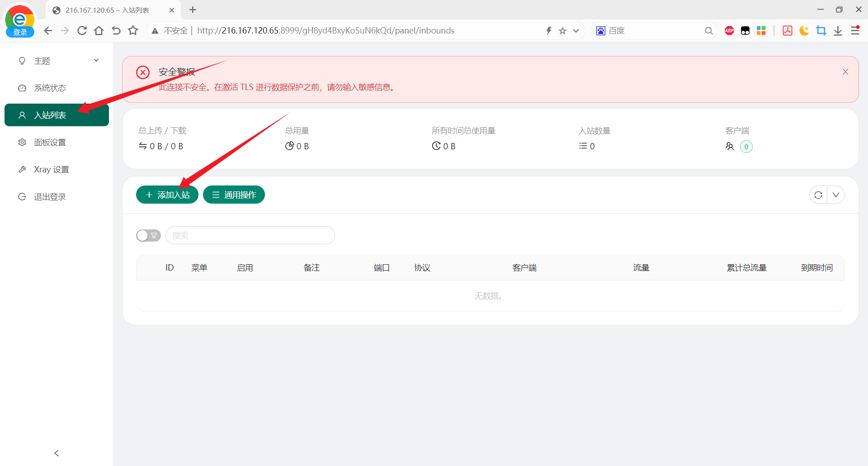This screenshot has height=466, width=868.
Task: Open 系统状态 in the sidebar
Action: point(50,88)
